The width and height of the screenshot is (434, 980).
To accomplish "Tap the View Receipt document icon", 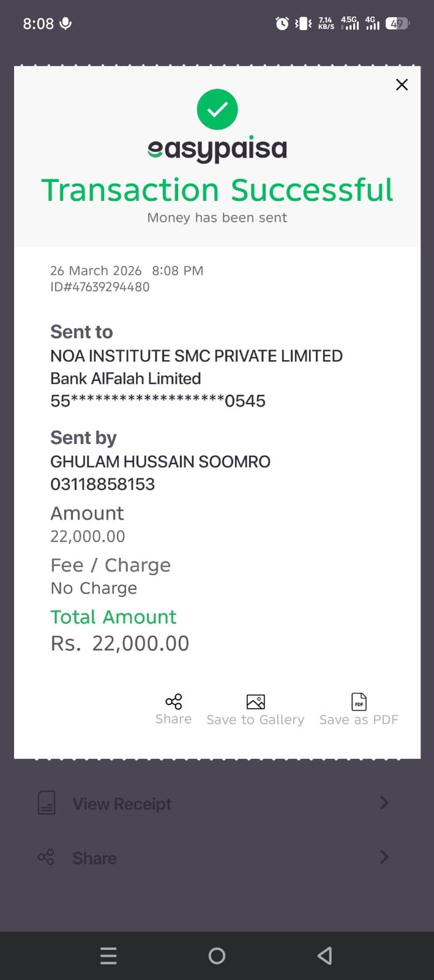I will click(x=47, y=802).
